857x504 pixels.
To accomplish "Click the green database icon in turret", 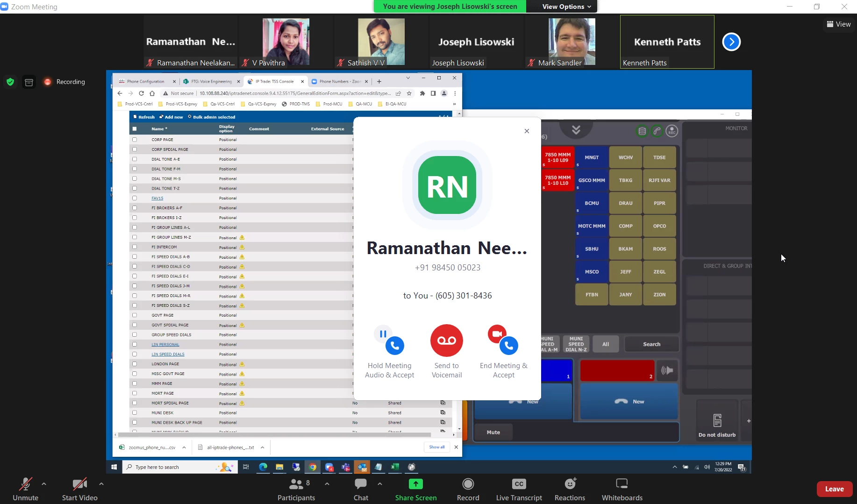I will pyautogui.click(x=642, y=131).
